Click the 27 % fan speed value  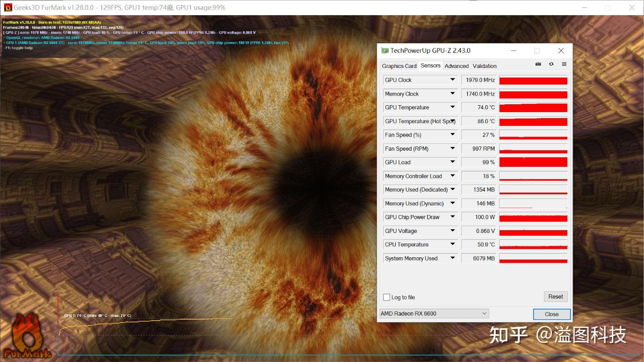(479, 135)
